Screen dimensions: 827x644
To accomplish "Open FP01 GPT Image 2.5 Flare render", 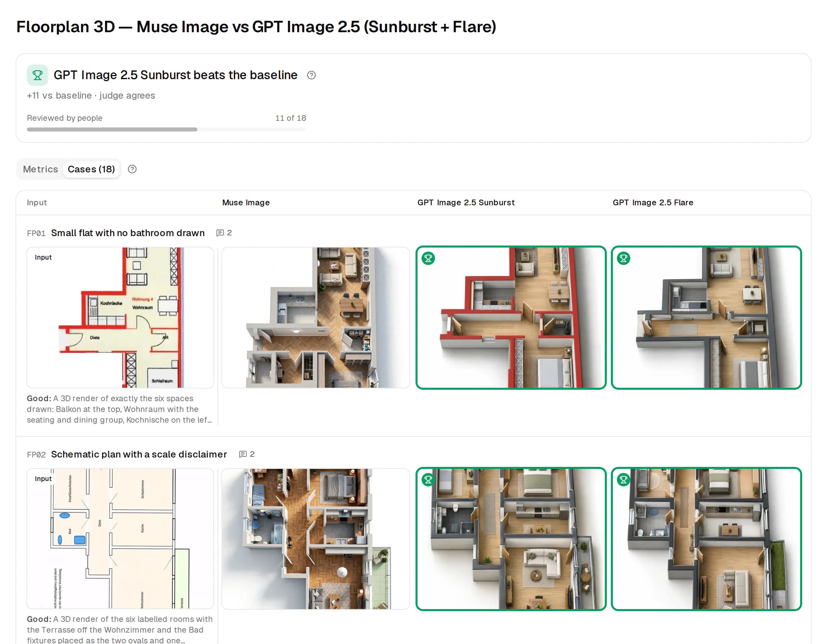I will coord(706,317).
